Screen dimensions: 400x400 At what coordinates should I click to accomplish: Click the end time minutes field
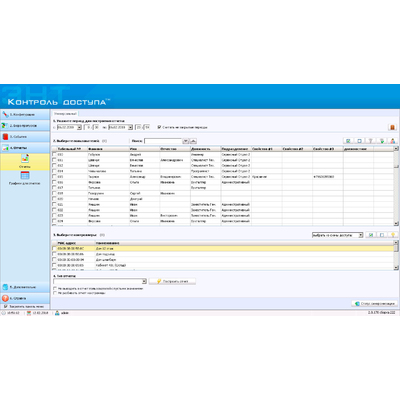click(x=146, y=127)
